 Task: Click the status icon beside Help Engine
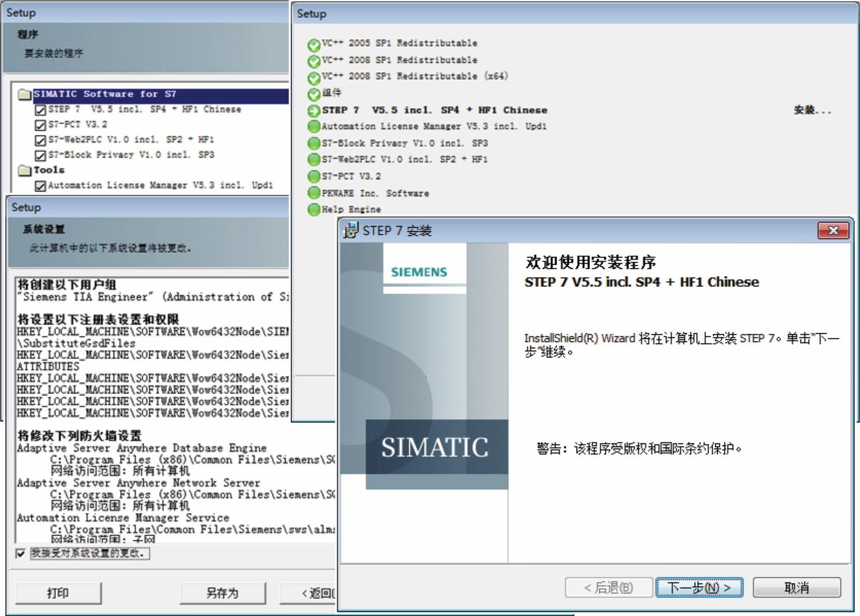pyautogui.click(x=313, y=210)
